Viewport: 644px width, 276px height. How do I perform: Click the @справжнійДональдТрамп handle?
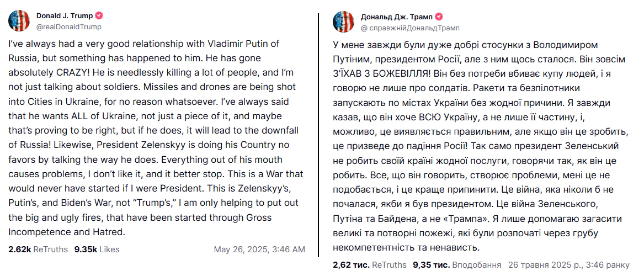tap(410, 28)
